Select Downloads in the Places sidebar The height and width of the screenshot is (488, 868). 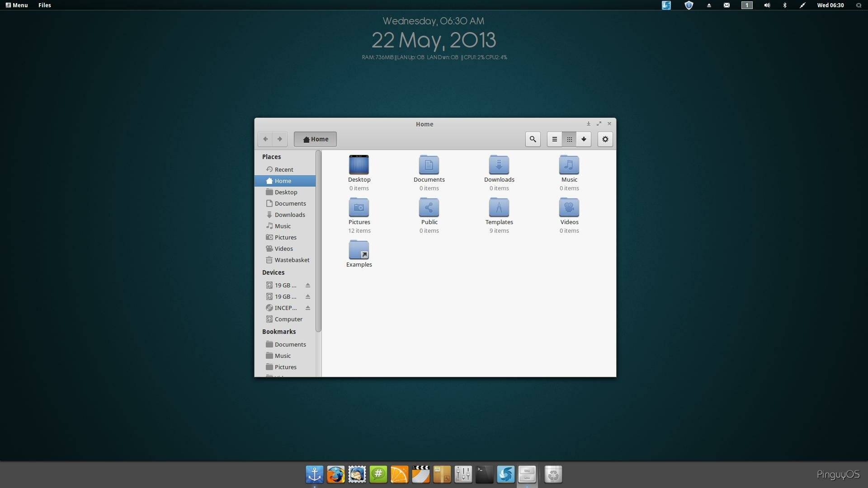tap(290, 215)
